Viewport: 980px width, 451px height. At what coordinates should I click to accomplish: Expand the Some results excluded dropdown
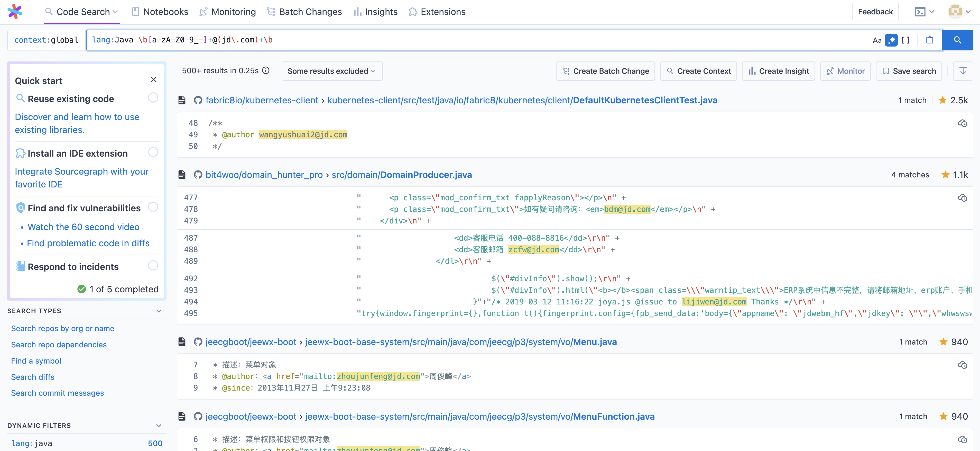tap(329, 71)
